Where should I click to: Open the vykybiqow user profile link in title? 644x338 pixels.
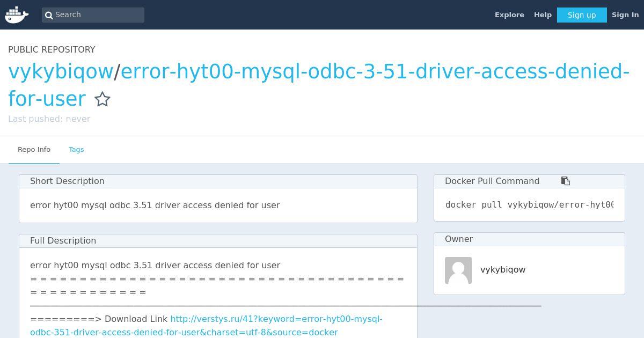[61, 71]
